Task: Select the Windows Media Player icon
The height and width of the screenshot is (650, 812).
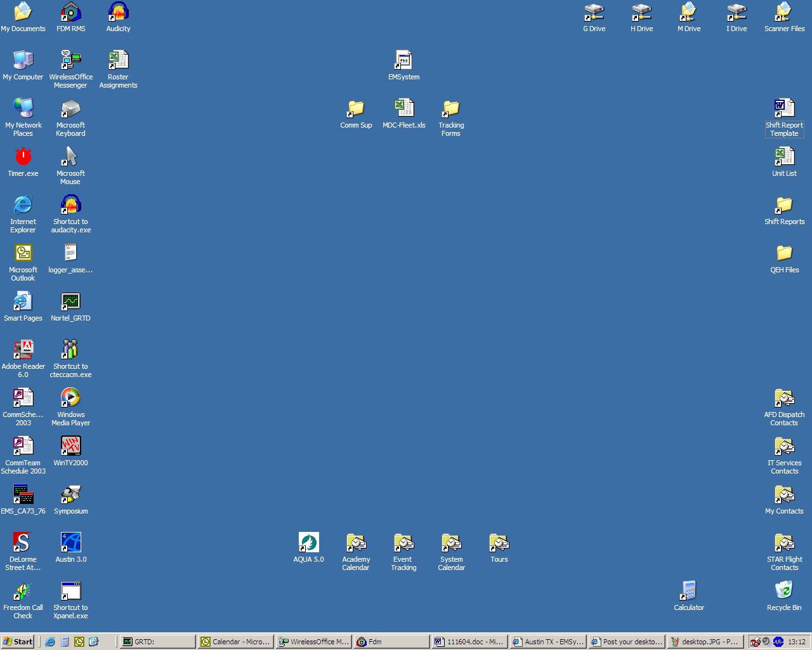Action: click(x=70, y=407)
